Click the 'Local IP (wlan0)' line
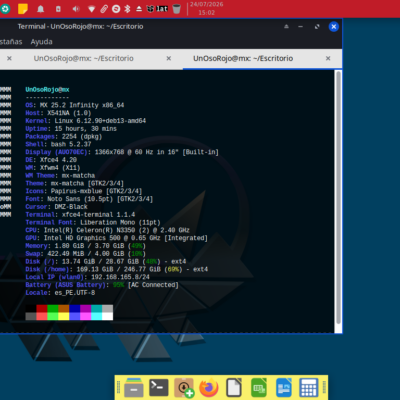Image resolution: width=400 pixels, height=400 pixels. (88, 277)
